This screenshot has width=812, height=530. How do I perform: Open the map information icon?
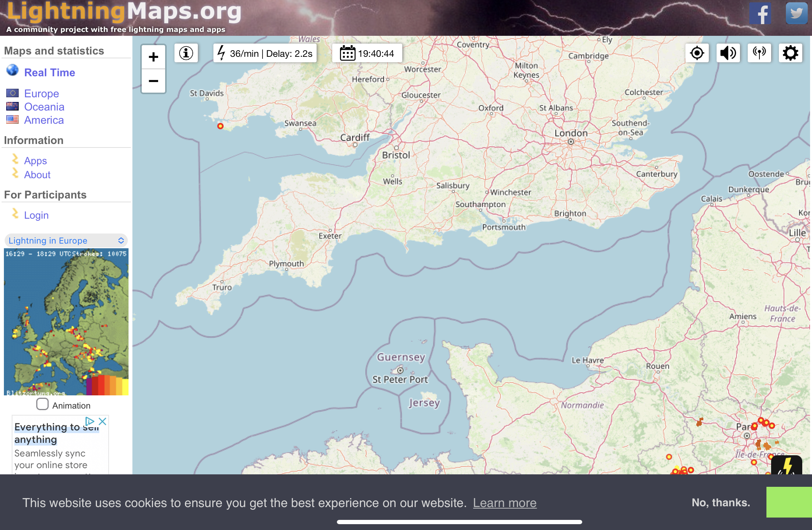(186, 53)
